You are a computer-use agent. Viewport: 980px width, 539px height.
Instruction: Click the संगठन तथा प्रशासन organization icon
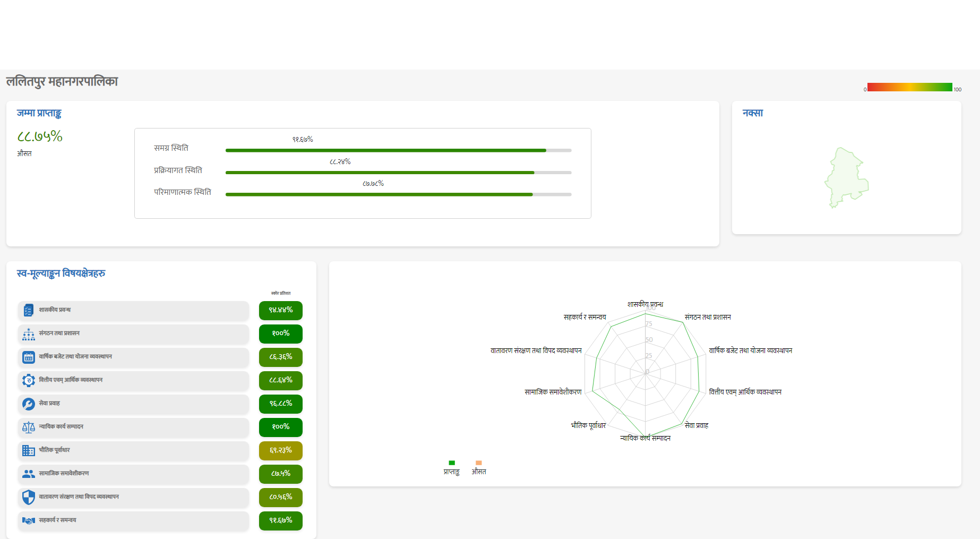29,334
